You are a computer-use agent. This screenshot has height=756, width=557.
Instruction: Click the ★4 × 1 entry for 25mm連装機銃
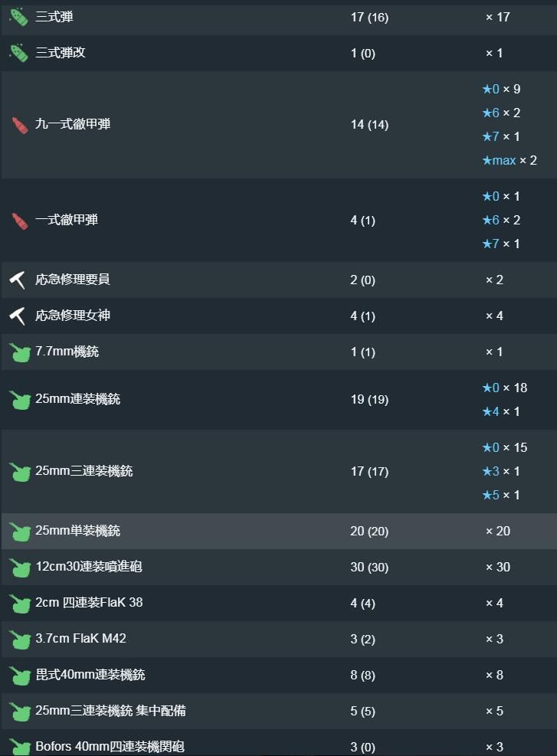501,412
